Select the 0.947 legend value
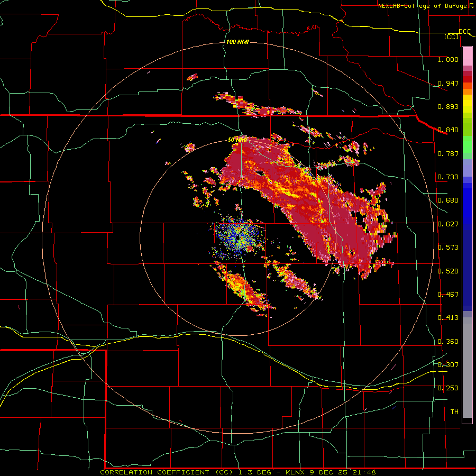 [448, 83]
